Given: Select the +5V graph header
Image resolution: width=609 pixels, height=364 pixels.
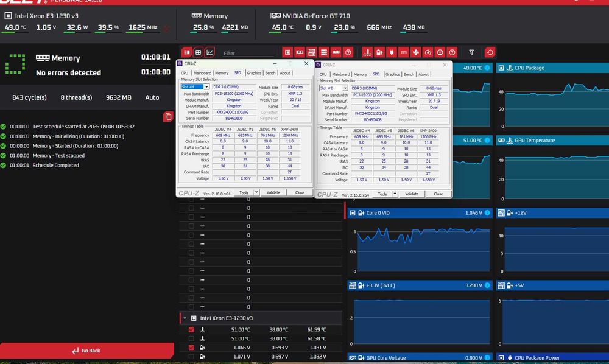Looking at the screenshot, I should pyautogui.click(x=552, y=285).
